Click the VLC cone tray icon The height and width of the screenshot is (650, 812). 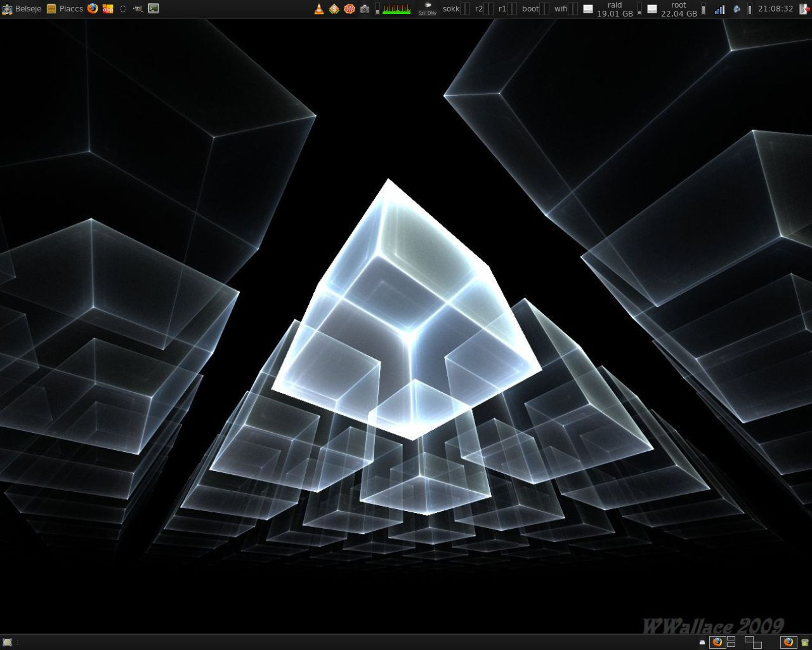pyautogui.click(x=319, y=9)
